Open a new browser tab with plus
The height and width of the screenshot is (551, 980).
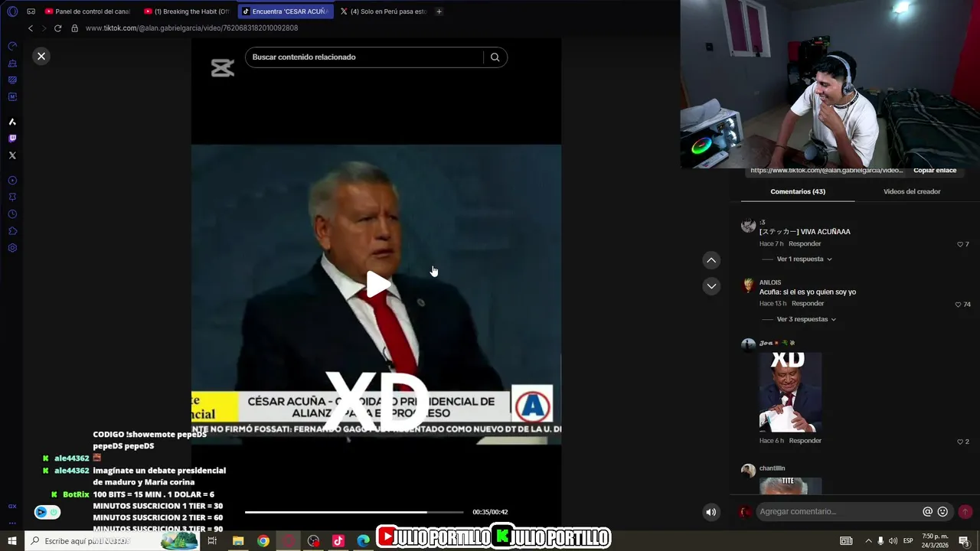pos(439,11)
